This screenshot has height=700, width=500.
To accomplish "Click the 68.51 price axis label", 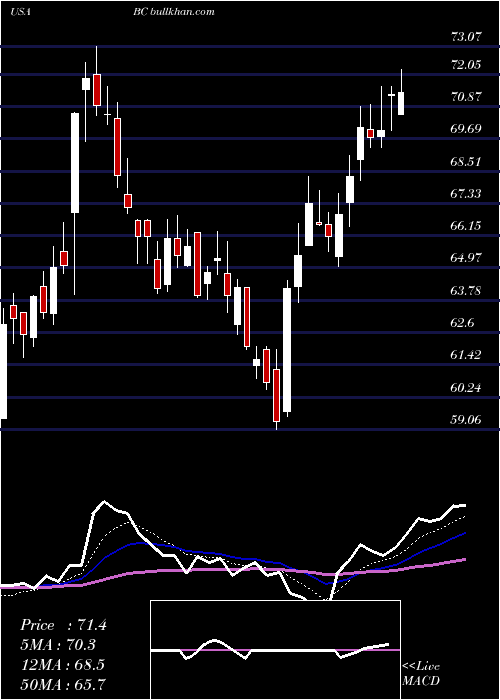I will click(467, 162).
